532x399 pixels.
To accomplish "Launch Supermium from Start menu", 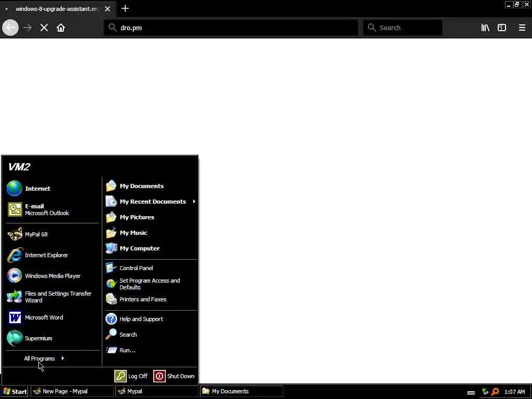I will click(52, 338).
